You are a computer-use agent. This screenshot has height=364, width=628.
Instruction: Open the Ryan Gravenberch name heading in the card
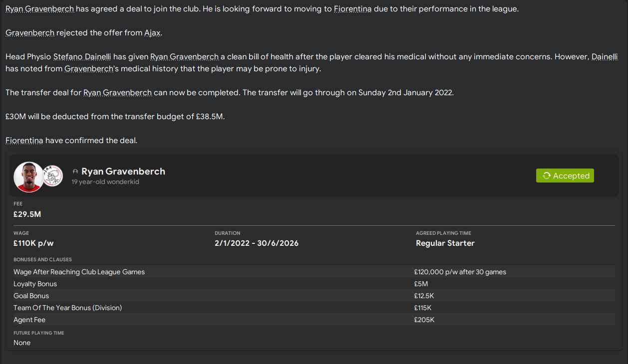click(x=123, y=171)
